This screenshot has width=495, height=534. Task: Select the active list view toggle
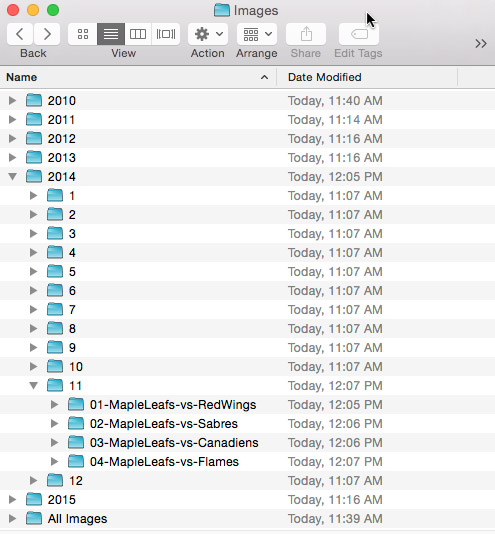111,34
